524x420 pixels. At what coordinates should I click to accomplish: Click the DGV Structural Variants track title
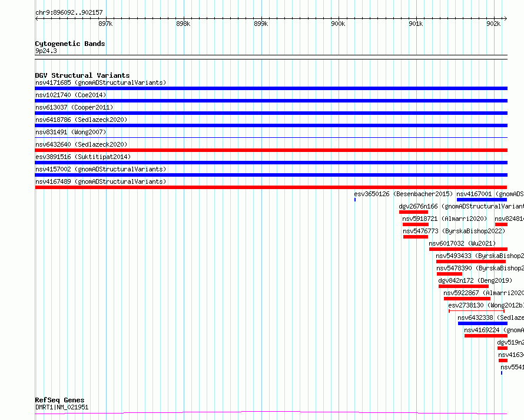coord(82,75)
